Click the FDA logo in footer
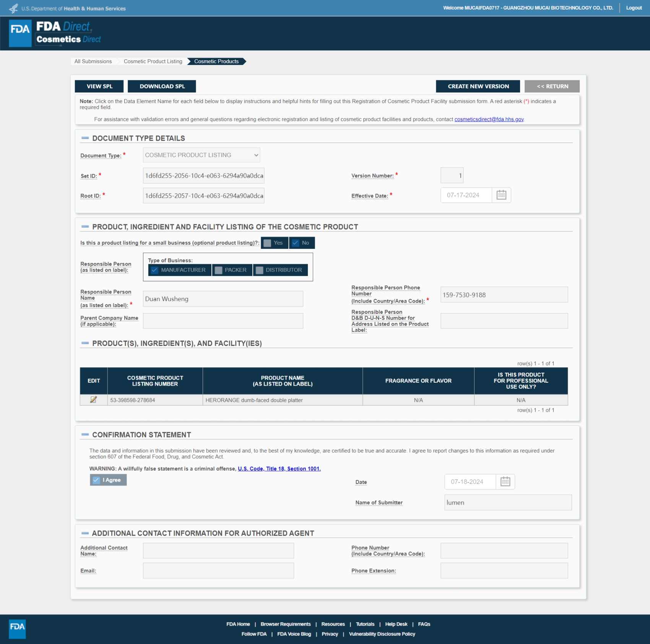The height and width of the screenshot is (644, 650). (x=17, y=629)
